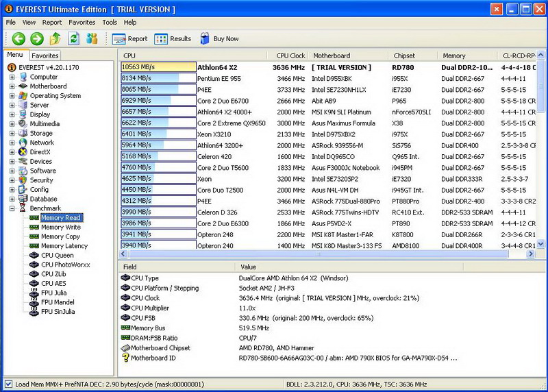Toggle the status bar checkbox for Load Mem MMX+
Viewport: 548px width, 392px height.
[8, 384]
